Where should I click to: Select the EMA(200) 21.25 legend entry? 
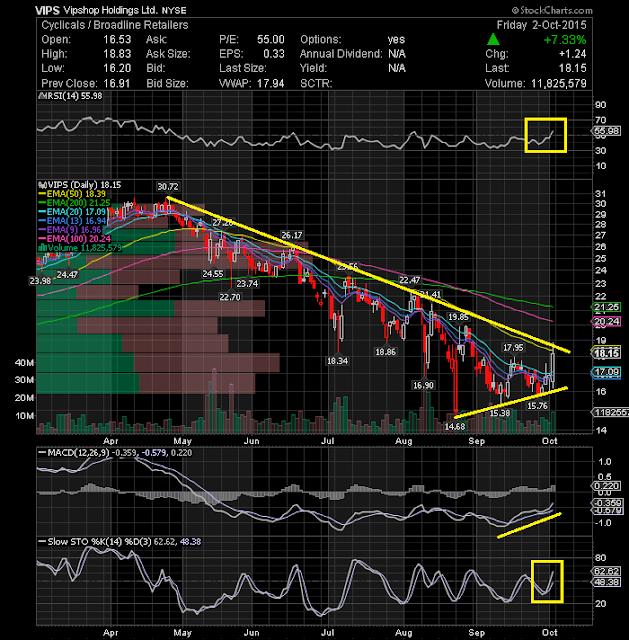(x=74, y=203)
